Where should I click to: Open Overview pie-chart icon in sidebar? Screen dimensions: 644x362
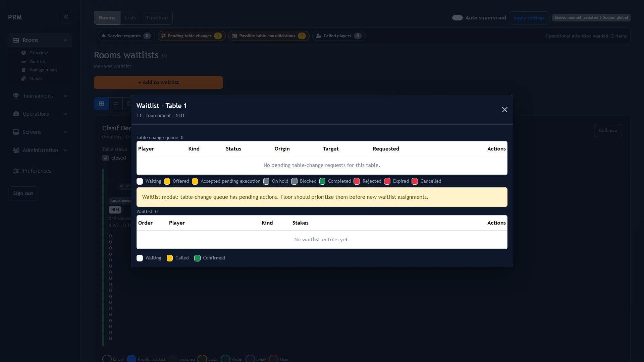tap(23, 53)
